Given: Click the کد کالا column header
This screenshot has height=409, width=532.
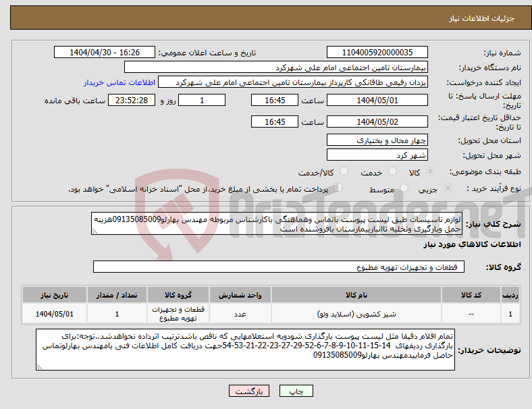Looking at the screenshot, I should coord(471,295).
